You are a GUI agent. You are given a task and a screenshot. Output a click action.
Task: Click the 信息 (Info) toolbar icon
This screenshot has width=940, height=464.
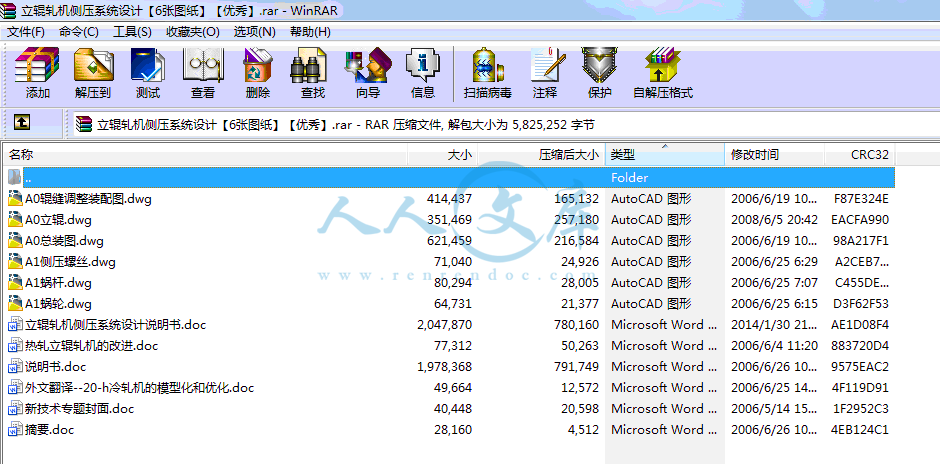pyautogui.click(x=423, y=65)
